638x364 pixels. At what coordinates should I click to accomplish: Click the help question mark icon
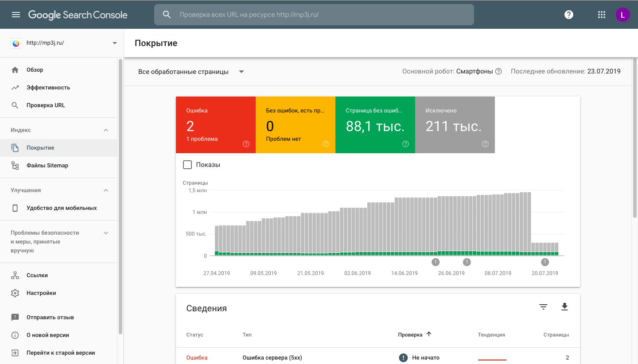(569, 15)
